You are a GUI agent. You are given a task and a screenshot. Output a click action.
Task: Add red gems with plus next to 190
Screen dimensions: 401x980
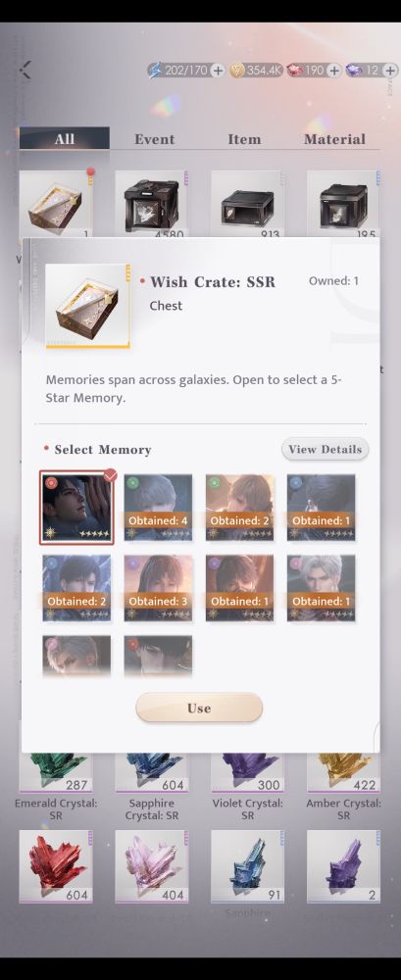[333, 70]
